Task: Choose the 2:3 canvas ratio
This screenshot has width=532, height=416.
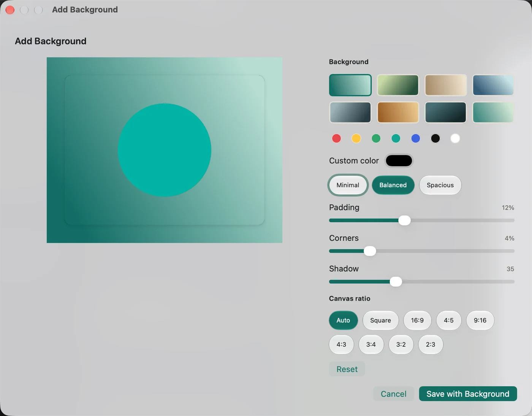Action: point(431,345)
